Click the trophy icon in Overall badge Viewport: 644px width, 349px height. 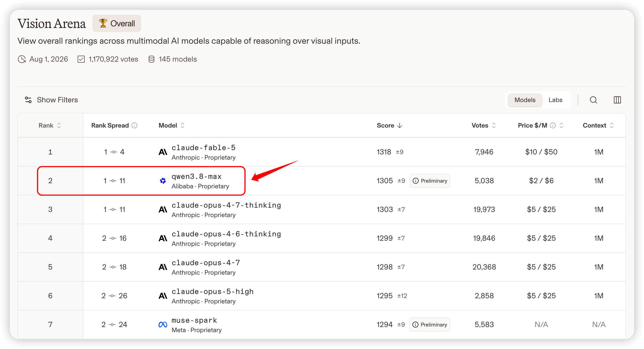tap(103, 23)
